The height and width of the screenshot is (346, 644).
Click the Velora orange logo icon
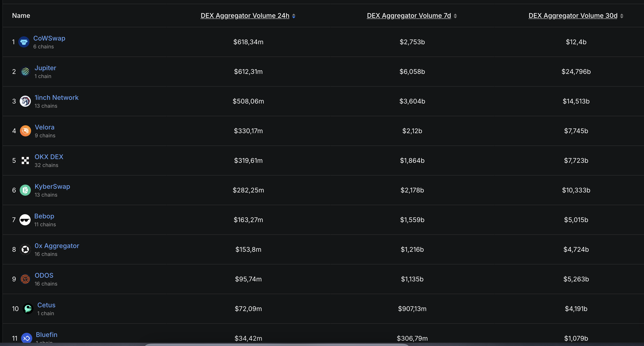pos(25,131)
